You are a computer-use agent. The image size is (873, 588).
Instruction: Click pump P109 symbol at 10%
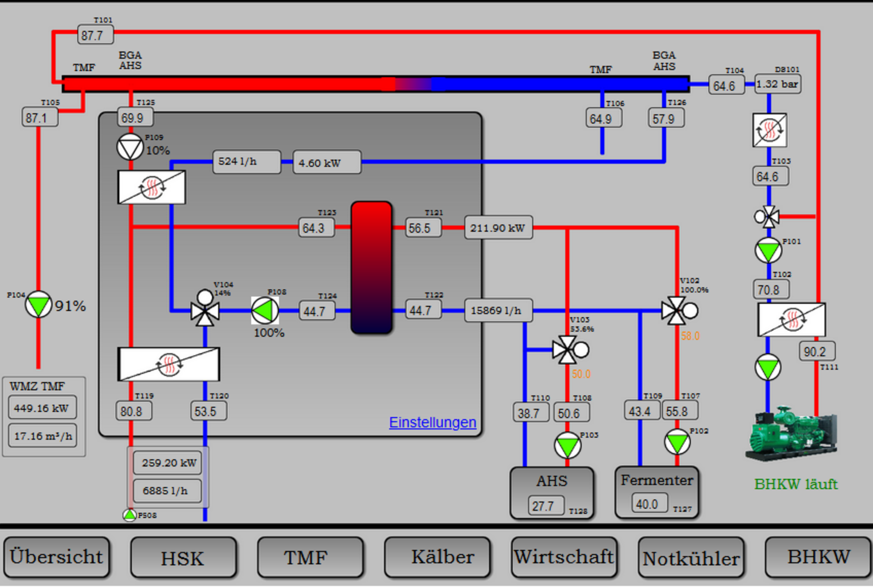tap(130, 147)
